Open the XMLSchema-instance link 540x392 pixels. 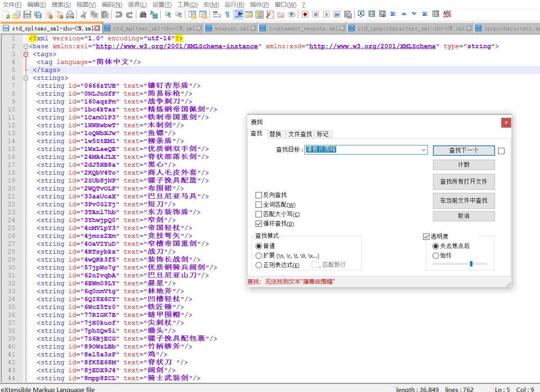click(177, 46)
